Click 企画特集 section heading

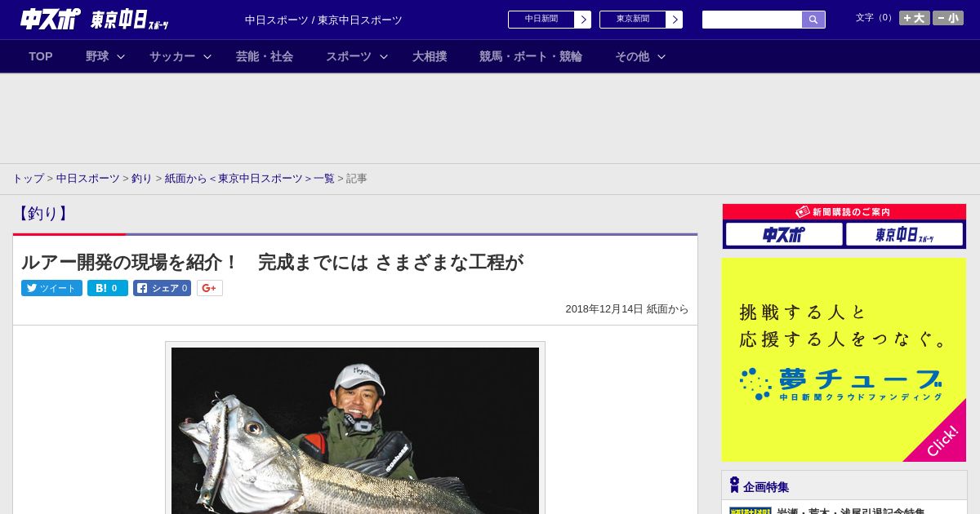(766, 487)
